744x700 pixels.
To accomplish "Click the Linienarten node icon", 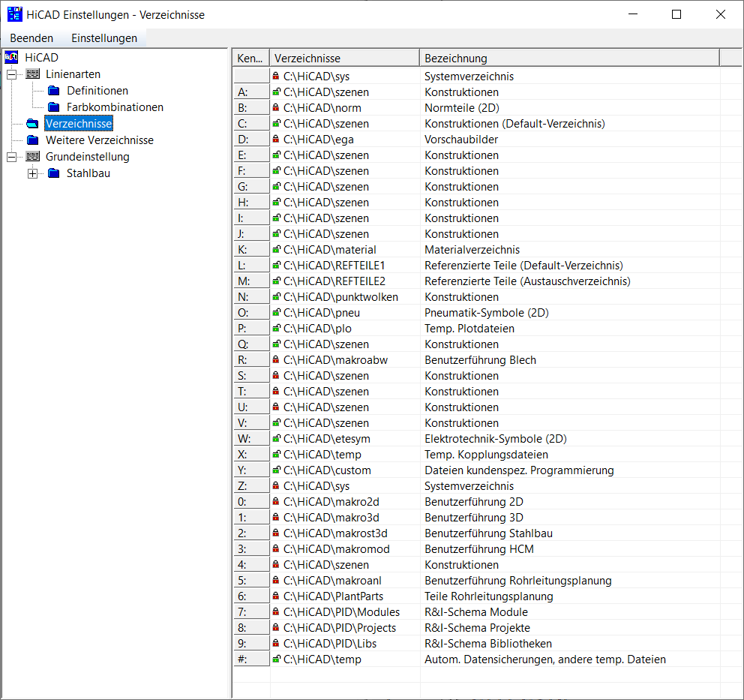I will coord(32,74).
